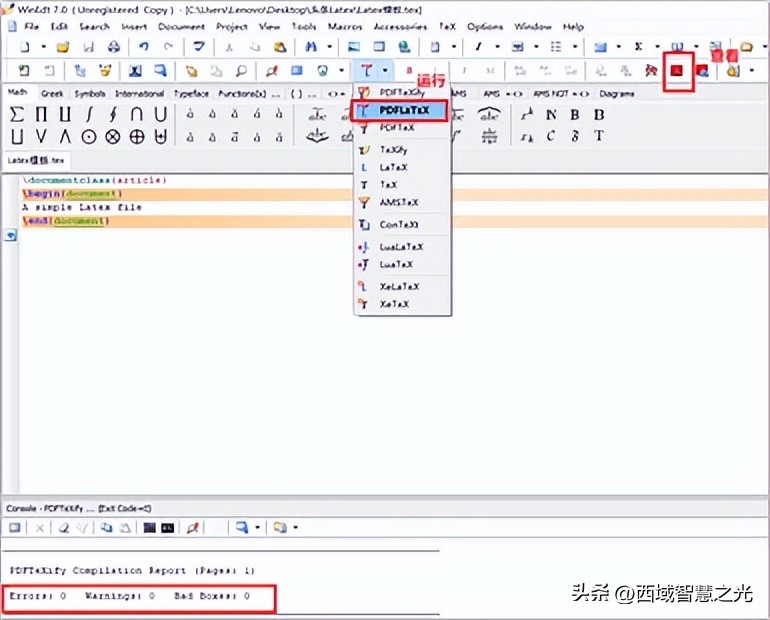Image resolution: width=770 pixels, height=620 pixels.
Task: Open the Diagrams palette tab
Action: [616, 93]
